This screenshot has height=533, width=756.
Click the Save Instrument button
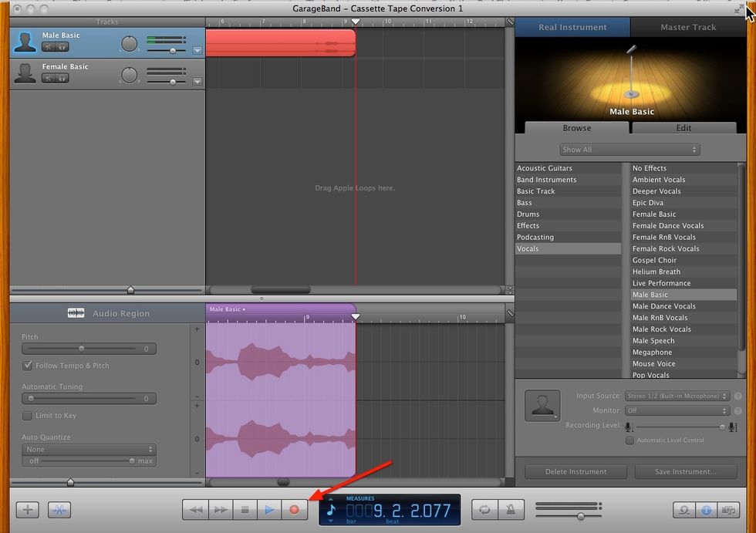coord(686,471)
